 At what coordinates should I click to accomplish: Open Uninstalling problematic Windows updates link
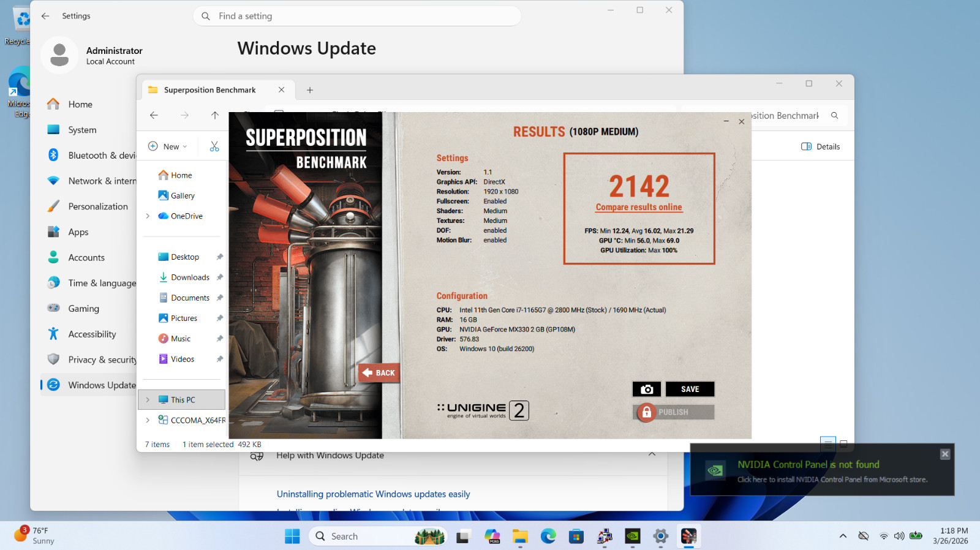point(373,494)
